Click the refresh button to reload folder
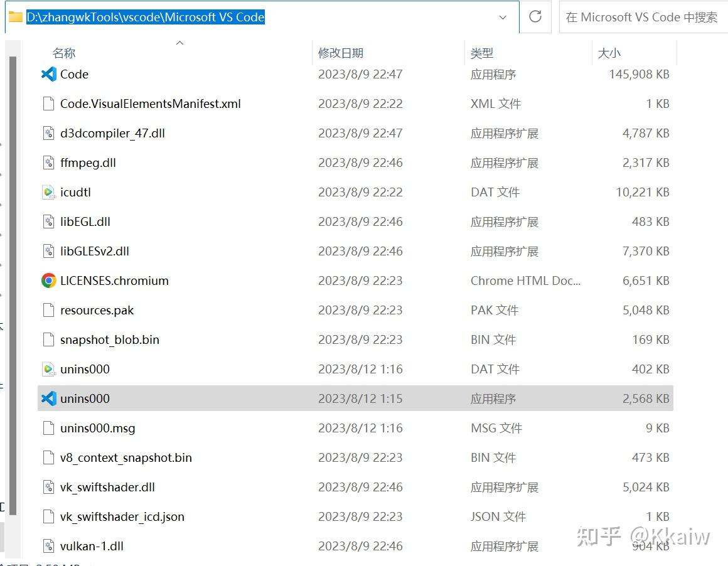The height and width of the screenshot is (566, 728). [535, 17]
